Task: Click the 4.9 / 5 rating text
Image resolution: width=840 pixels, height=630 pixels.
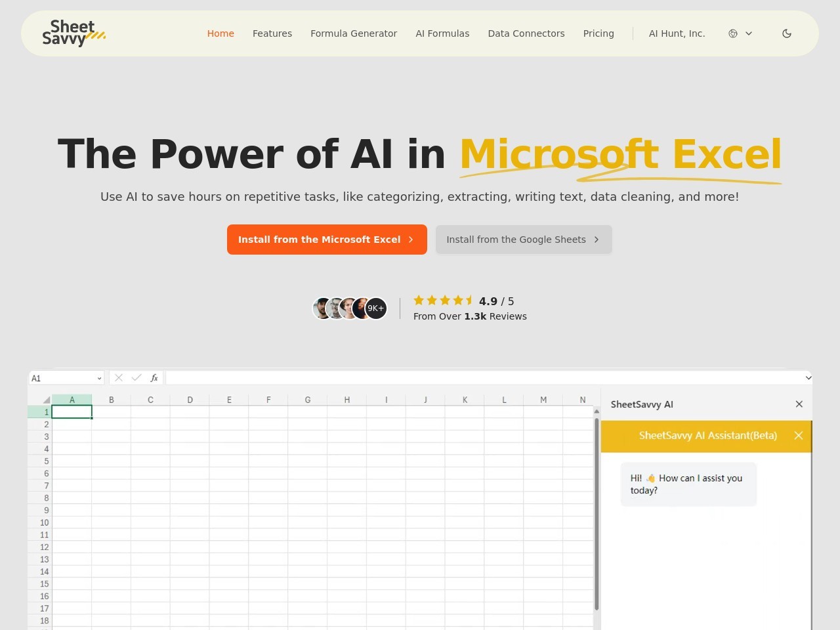Action: (497, 301)
